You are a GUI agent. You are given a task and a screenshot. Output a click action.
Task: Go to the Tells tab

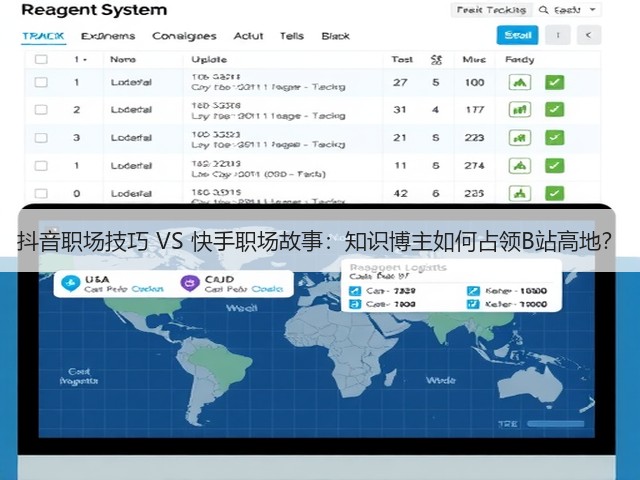(292, 36)
